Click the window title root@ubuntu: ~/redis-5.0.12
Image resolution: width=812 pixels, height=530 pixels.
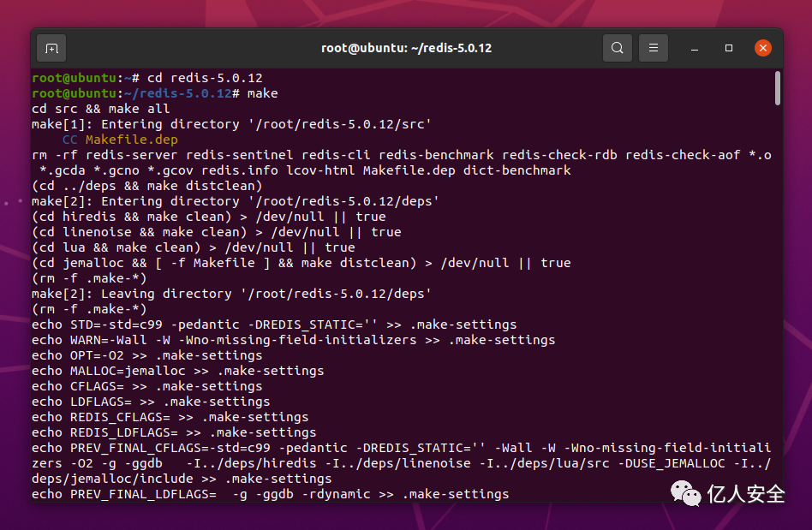point(407,48)
